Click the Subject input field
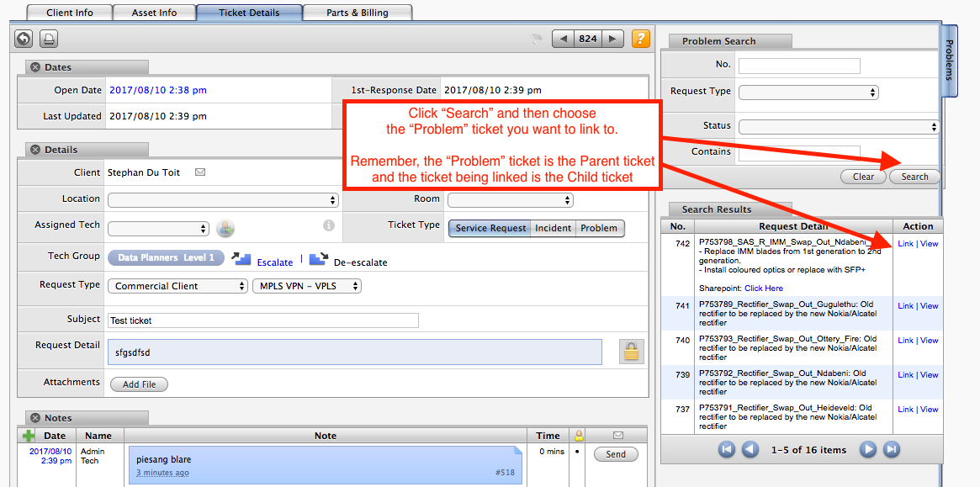 (x=263, y=320)
